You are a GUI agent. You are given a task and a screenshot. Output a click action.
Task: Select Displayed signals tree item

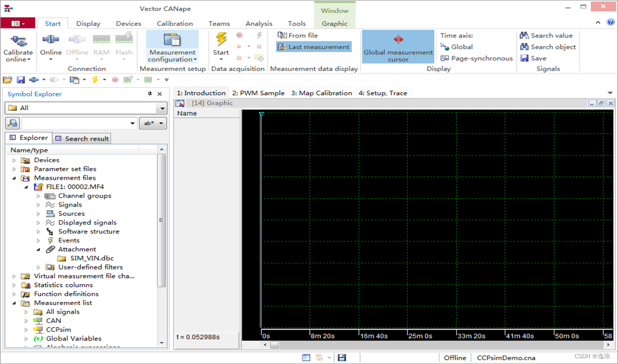click(87, 223)
